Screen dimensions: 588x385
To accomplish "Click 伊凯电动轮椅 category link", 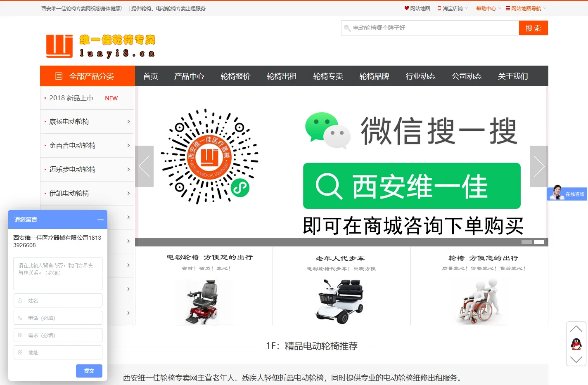I will click(x=69, y=194).
